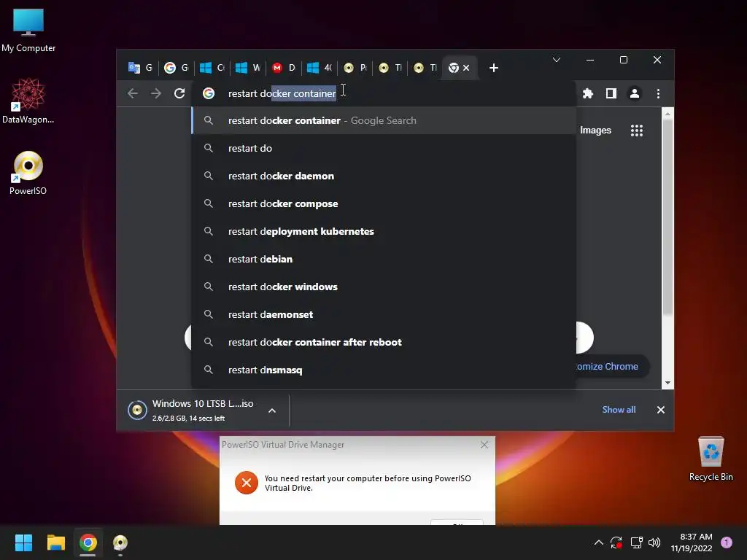Click the Customize Chrome button
Viewport: 747px width, 560px height.
(x=612, y=366)
